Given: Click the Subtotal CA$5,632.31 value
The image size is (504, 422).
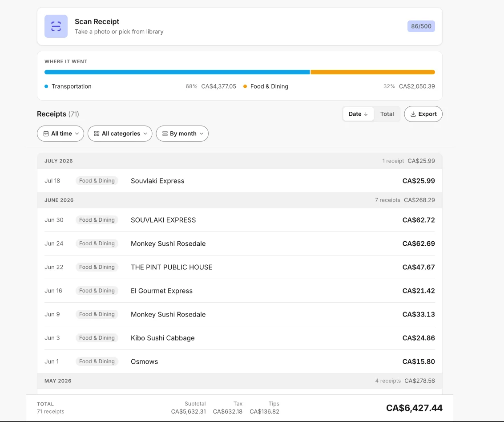Looking at the screenshot, I should tap(188, 411).
